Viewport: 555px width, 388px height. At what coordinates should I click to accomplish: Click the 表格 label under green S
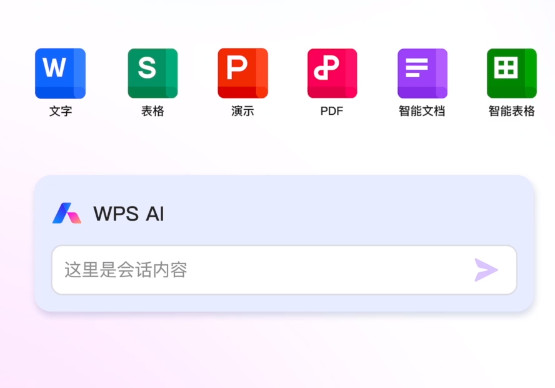[x=153, y=111]
